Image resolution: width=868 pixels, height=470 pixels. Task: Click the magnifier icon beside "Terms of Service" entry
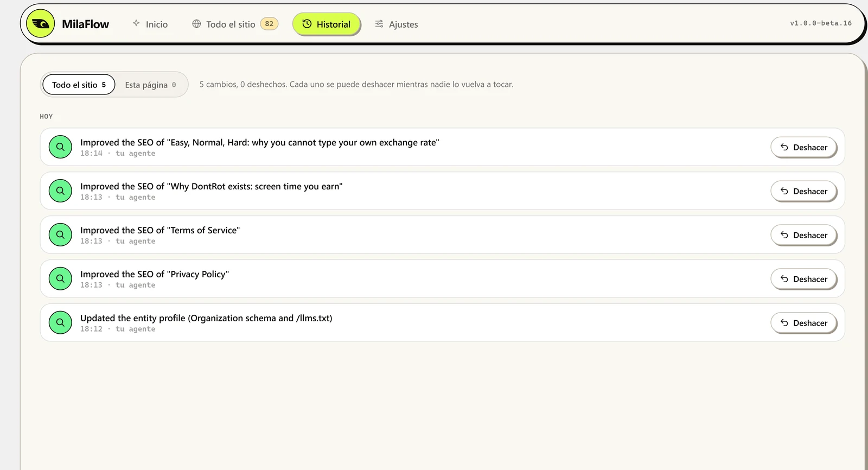click(x=60, y=235)
